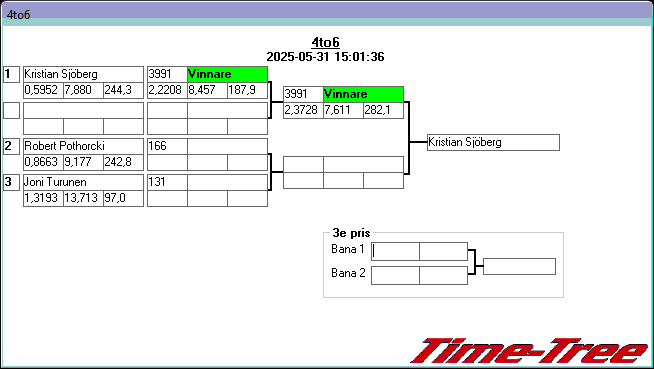Select the 282,1 speed cell

point(383,110)
